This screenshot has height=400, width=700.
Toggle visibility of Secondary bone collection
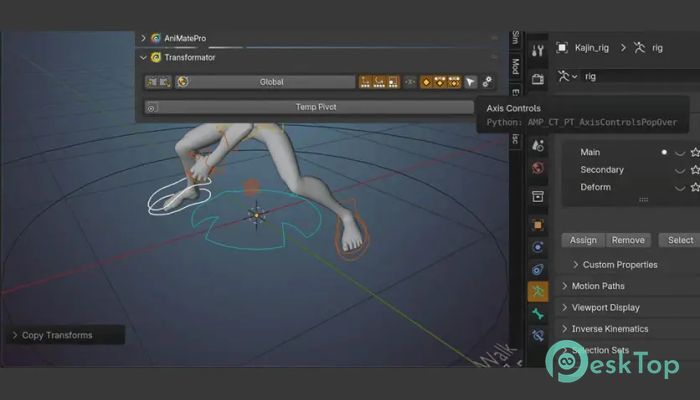[x=680, y=170]
